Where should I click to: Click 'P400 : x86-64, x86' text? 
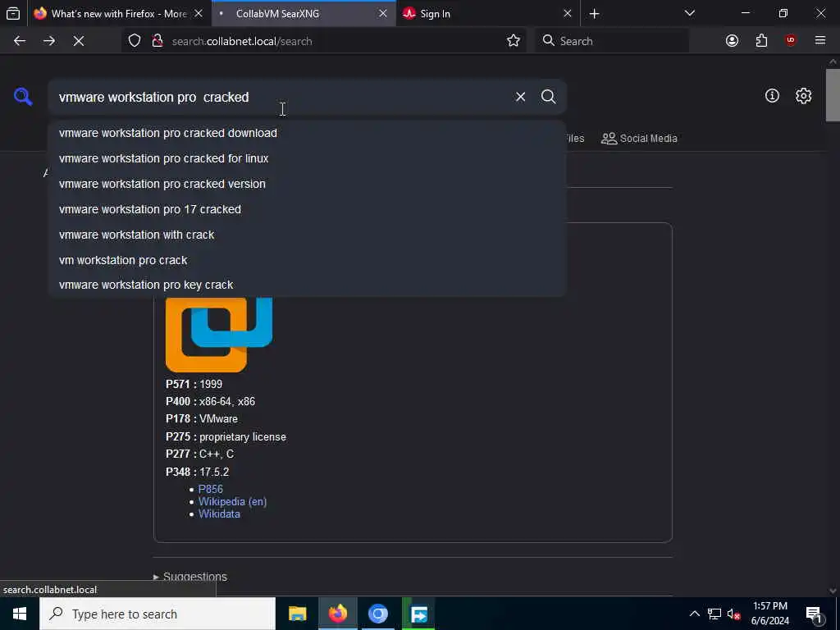(211, 401)
